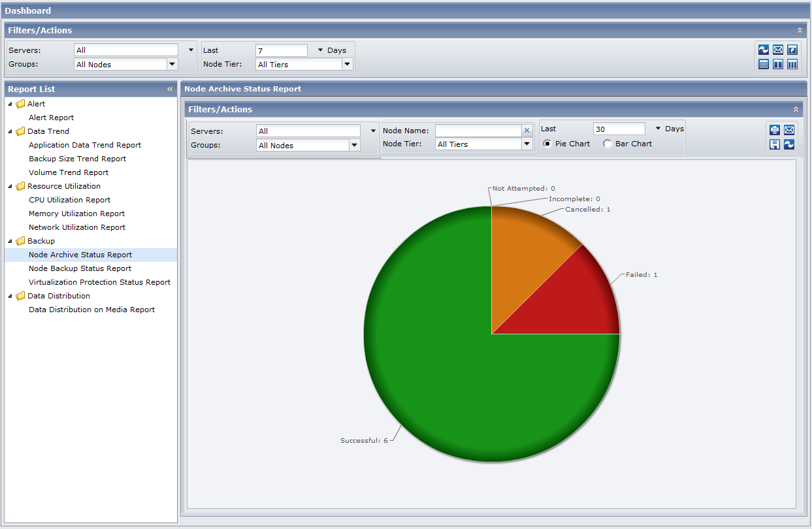Open Application Data Trend Report
This screenshot has width=812, height=529.
tap(85, 145)
